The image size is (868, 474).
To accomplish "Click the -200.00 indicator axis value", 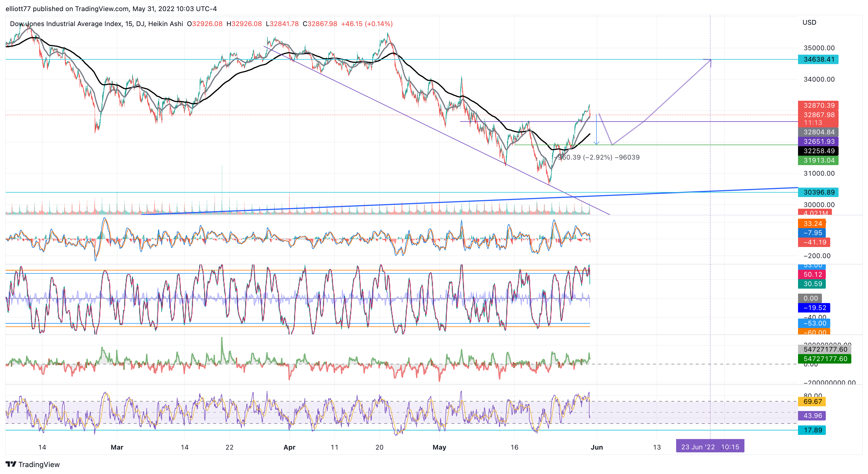I will tap(817, 256).
